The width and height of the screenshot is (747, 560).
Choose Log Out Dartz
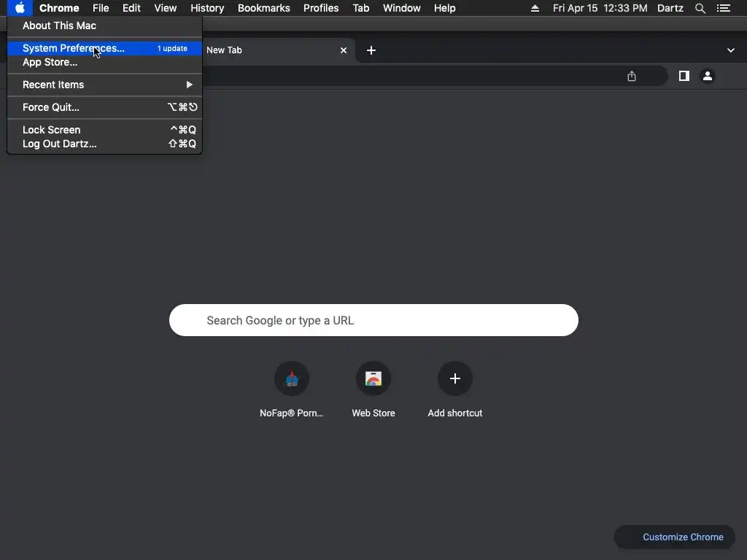(x=104, y=144)
